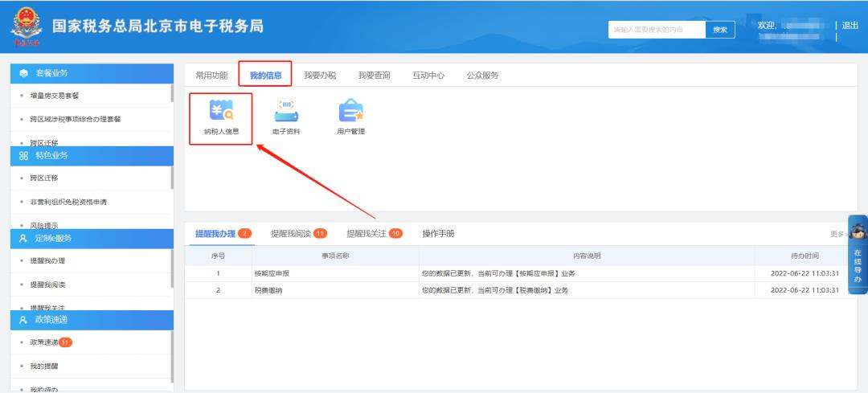Click the orange 11 badge beside 政策速递
This screenshot has width=868, height=393.
click(65, 342)
